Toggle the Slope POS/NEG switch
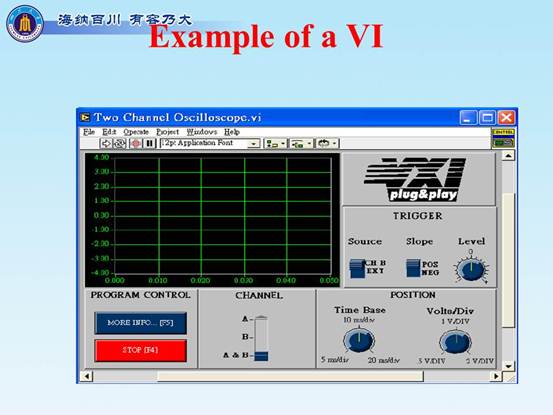 click(413, 268)
